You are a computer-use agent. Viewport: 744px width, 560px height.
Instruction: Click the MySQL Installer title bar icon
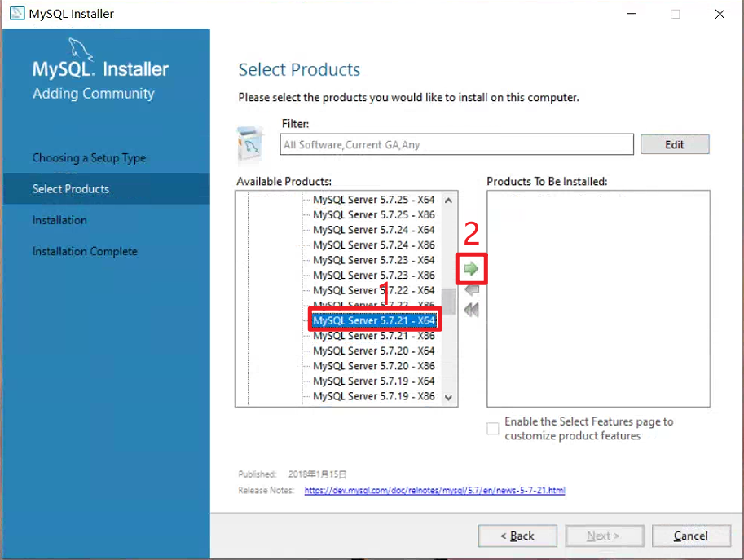pyautogui.click(x=17, y=13)
